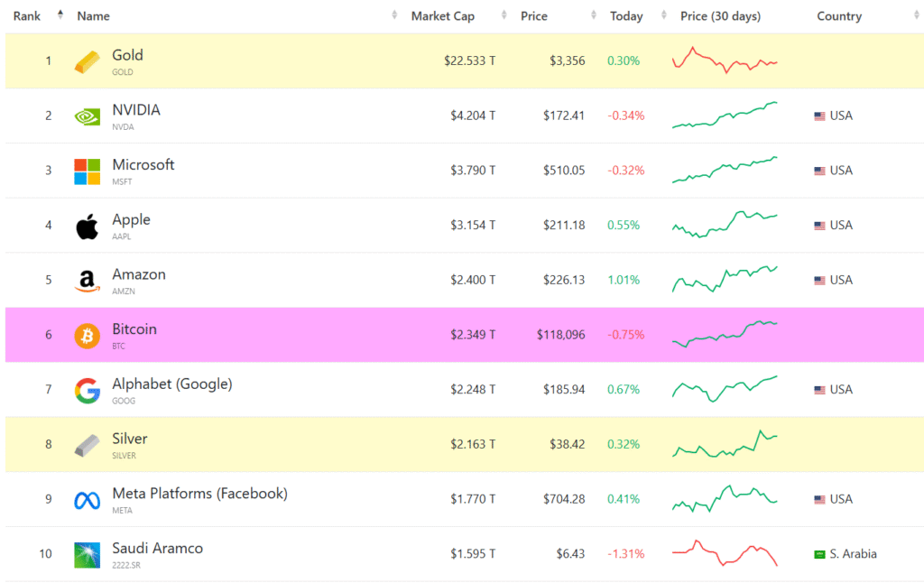Click Bitcoin's 30-day price chart
Screen dimensions: 924x583
click(x=725, y=335)
